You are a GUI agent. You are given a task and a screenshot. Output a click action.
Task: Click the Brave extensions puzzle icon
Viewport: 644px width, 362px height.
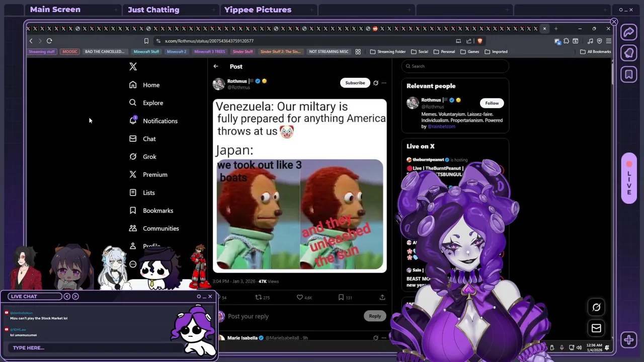click(x=567, y=41)
